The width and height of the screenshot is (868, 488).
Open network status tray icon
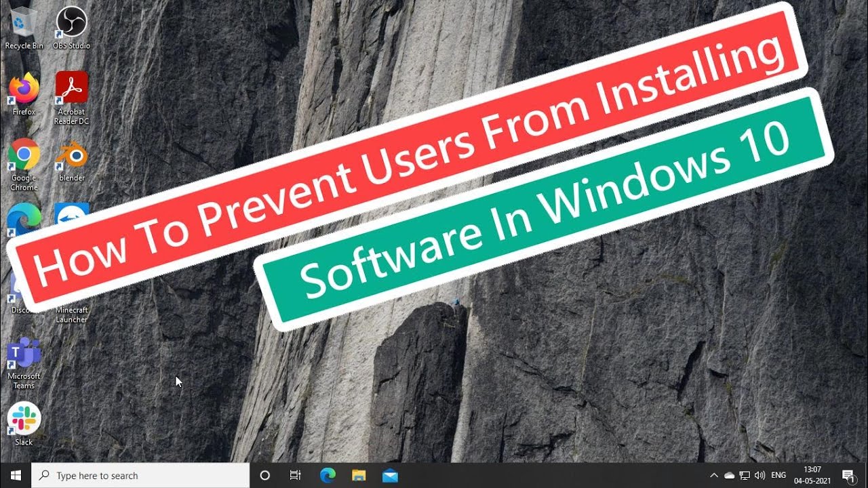(x=745, y=475)
